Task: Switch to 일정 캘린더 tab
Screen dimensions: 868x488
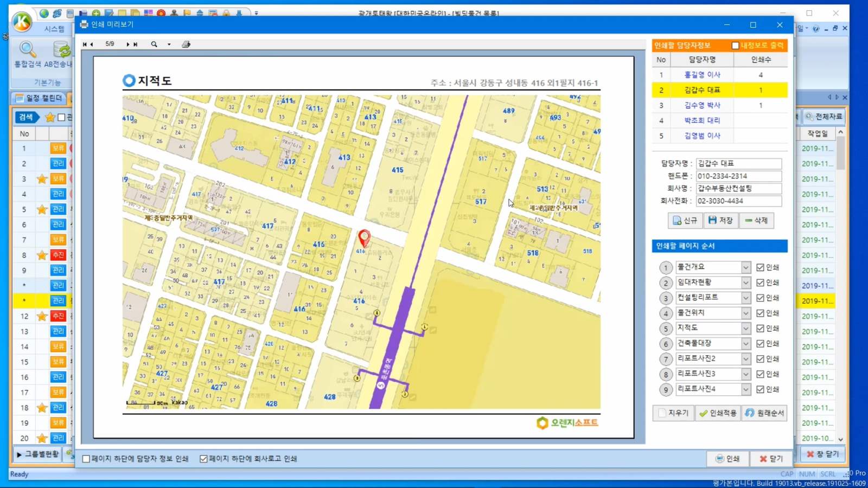Action: [39, 98]
